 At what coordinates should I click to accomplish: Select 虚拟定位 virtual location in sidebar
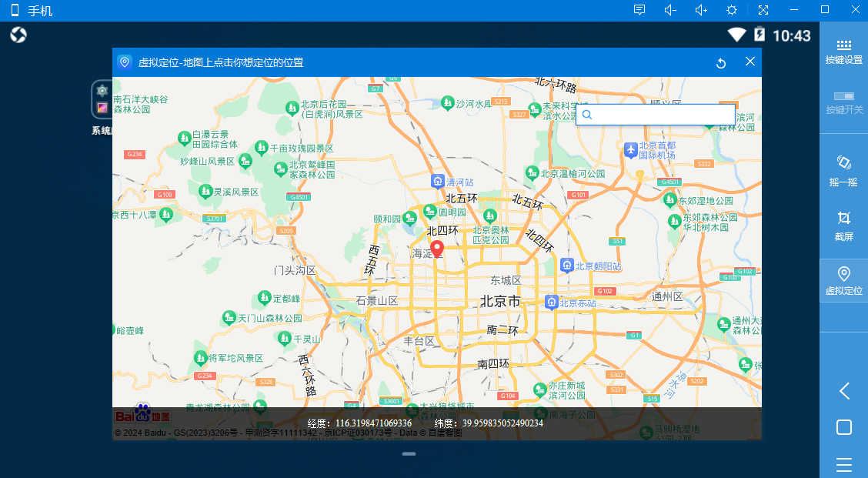click(843, 280)
